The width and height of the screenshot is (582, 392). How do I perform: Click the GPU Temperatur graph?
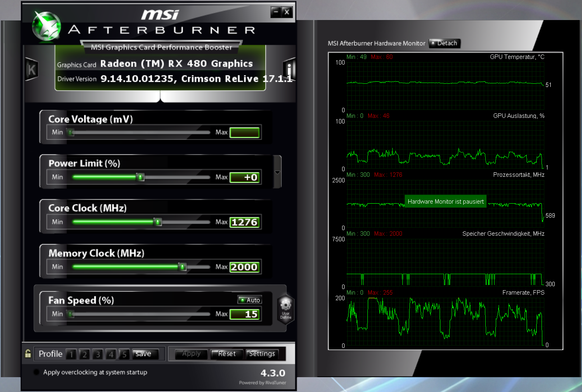click(x=445, y=86)
